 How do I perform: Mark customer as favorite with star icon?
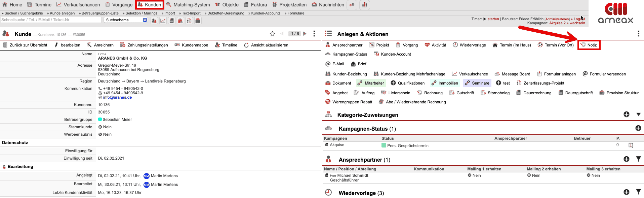point(272,34)
